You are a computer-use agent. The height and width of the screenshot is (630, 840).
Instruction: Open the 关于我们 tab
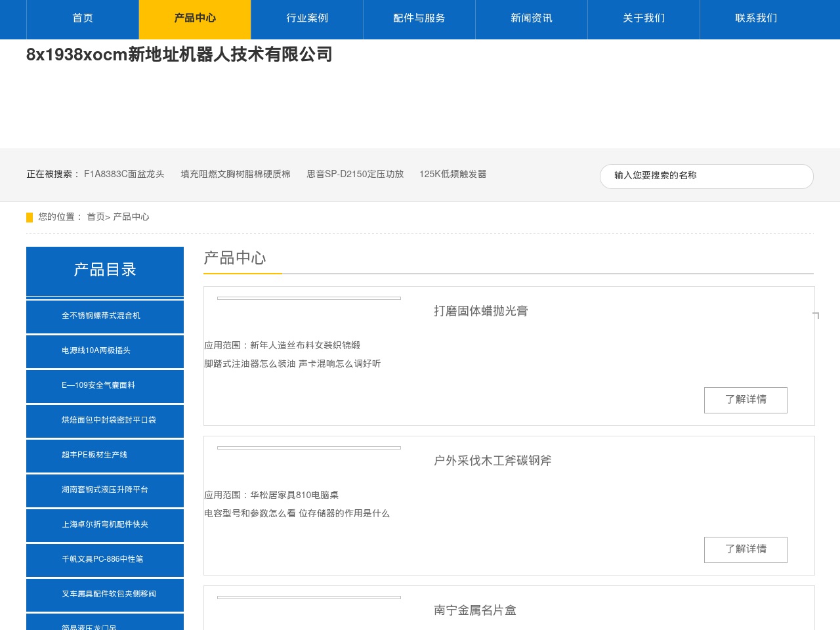pos(644,18)
